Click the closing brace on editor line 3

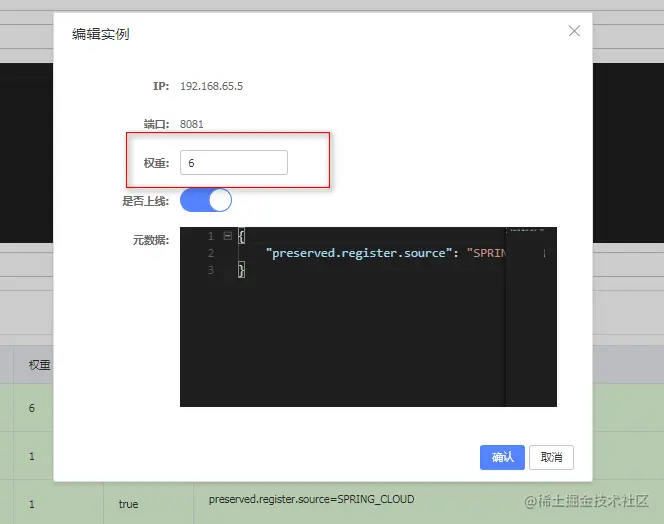(241, 270)
